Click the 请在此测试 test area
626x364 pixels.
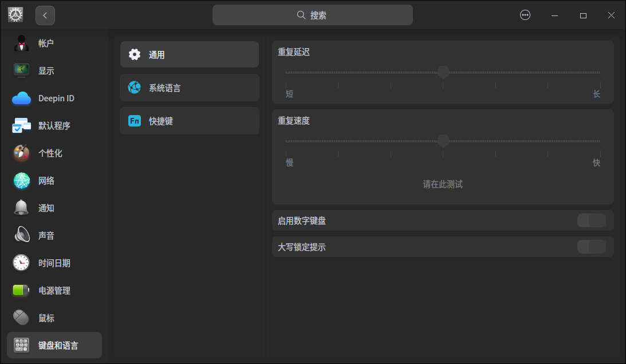point(442,184)
